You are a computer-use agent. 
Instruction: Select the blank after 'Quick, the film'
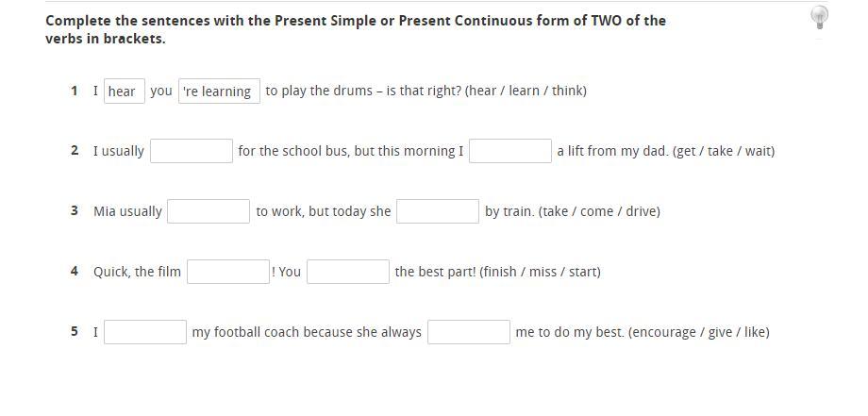click(227, 272)
